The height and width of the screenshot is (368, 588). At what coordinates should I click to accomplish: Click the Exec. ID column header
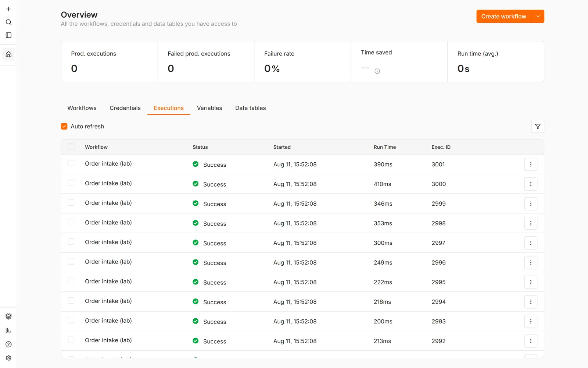[441, 147]
